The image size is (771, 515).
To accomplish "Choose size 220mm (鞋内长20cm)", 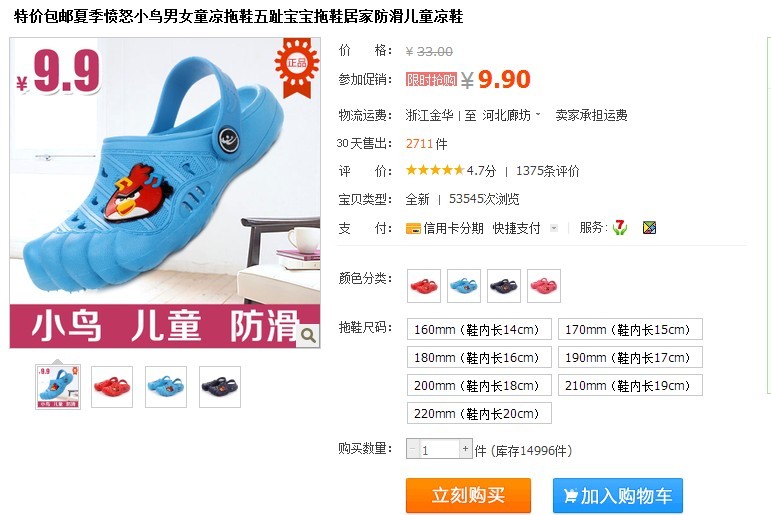I will click(x=479, y=413).
